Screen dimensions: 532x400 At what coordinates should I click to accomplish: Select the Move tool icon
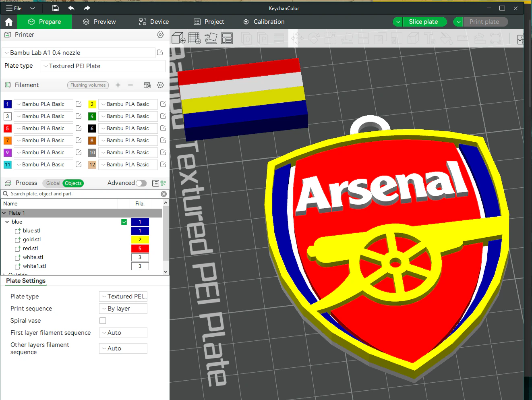point(298,39)
